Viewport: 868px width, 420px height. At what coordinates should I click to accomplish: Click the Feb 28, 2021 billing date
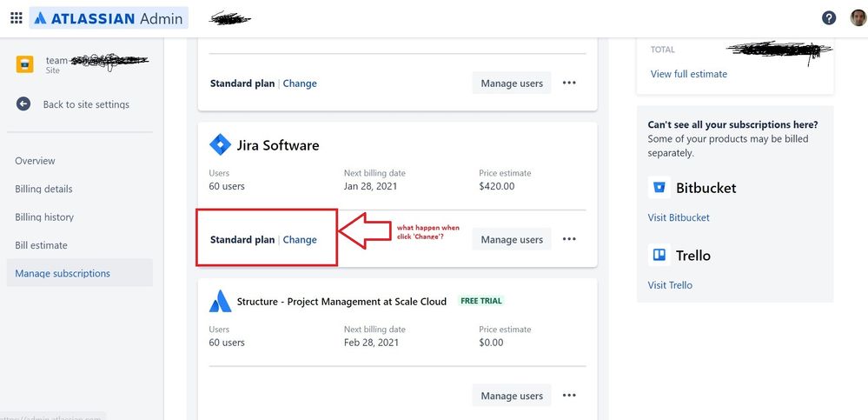point(371,343)
